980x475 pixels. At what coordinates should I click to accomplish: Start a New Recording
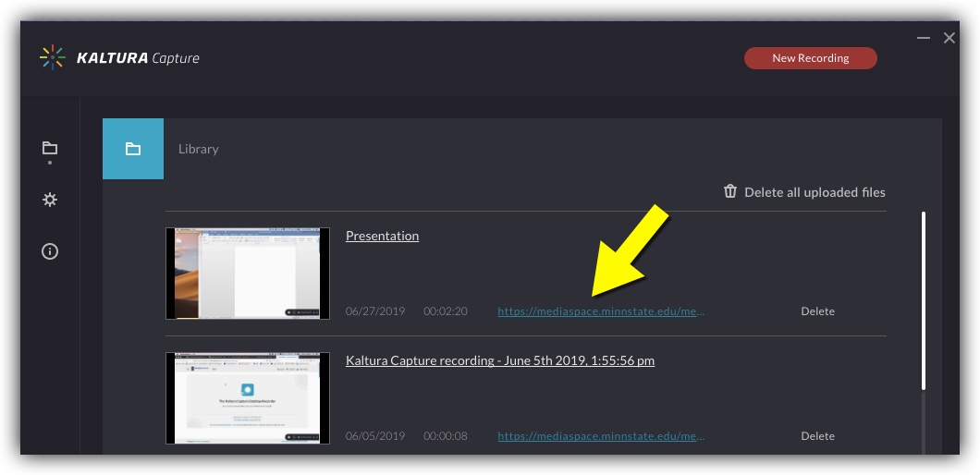(810, 58)
